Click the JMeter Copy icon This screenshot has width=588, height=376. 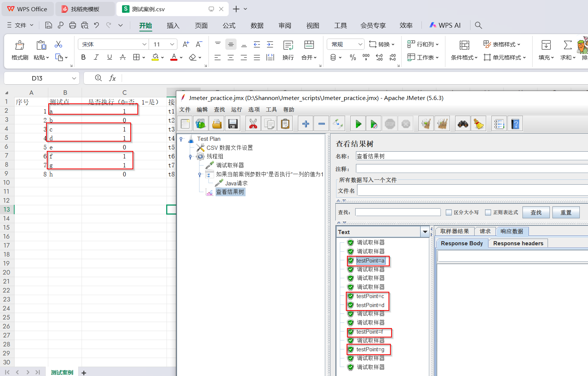pos(269,124)
